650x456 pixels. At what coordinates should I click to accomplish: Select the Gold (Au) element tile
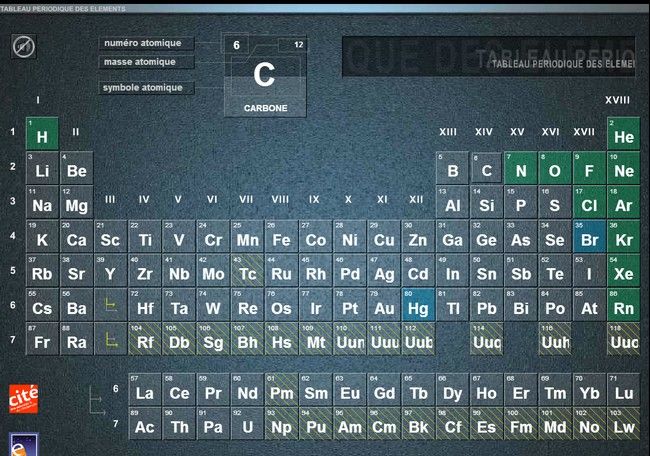(384, 306)
